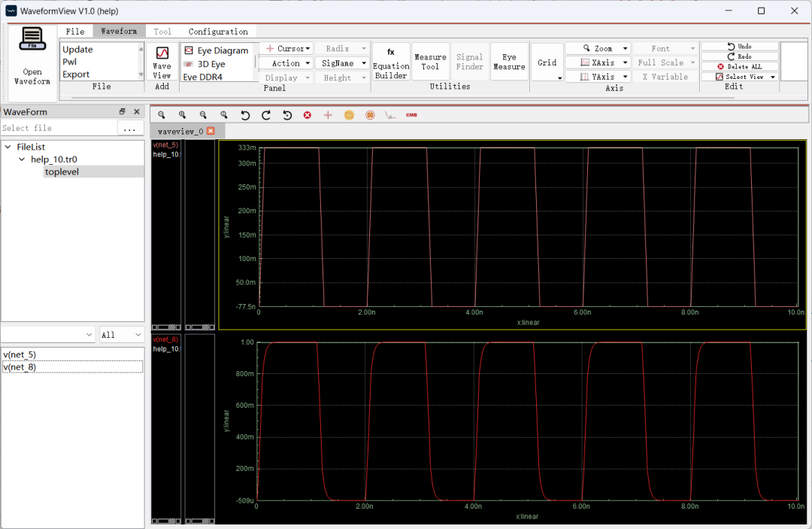The height and width of the screenshot is (529, 812).
Task: Click the Signal Finder button
Action: (x=470, y=62)
